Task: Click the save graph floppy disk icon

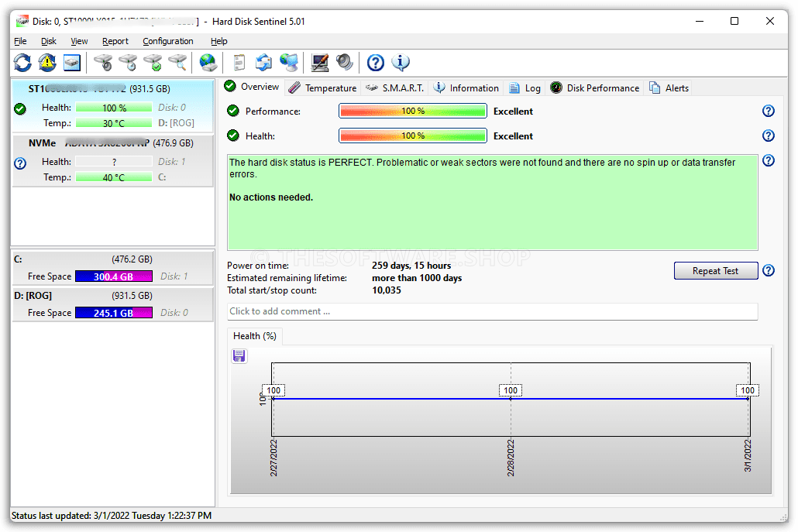Action: [x=239, y=355]
